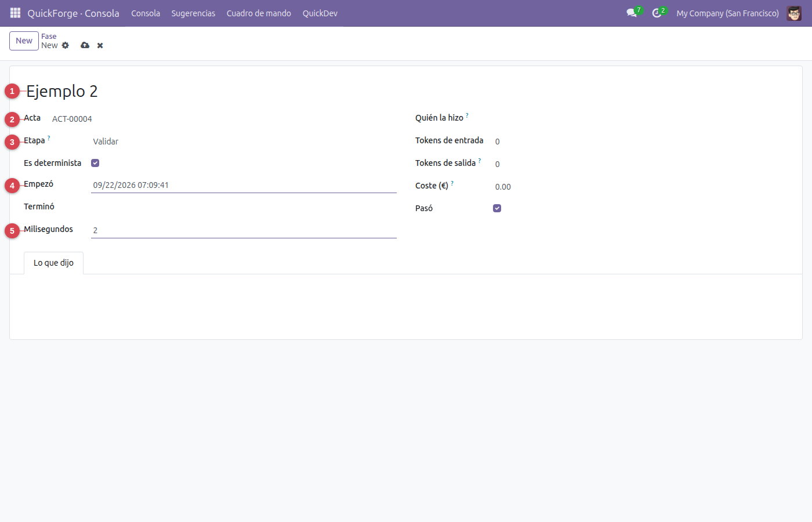Follow the Fase breadcrumb link

(x=49, y=36)
